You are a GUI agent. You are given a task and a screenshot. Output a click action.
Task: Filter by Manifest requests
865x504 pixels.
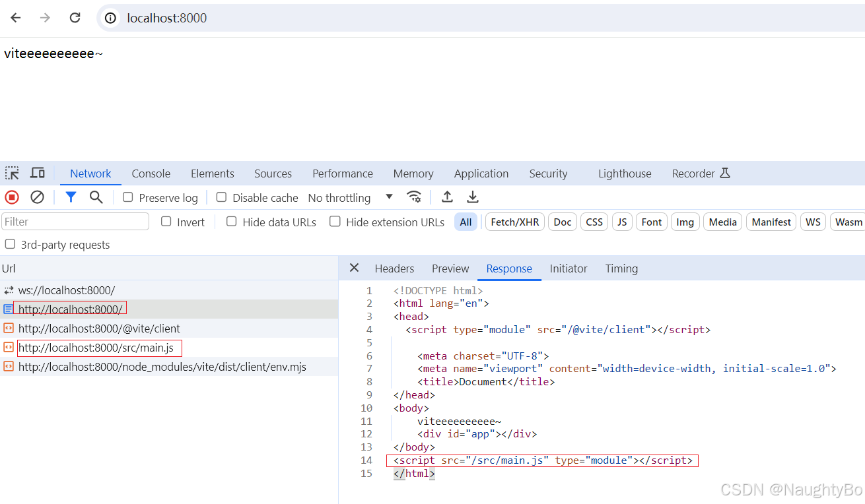pyautogui.click(x=771, y=222)
